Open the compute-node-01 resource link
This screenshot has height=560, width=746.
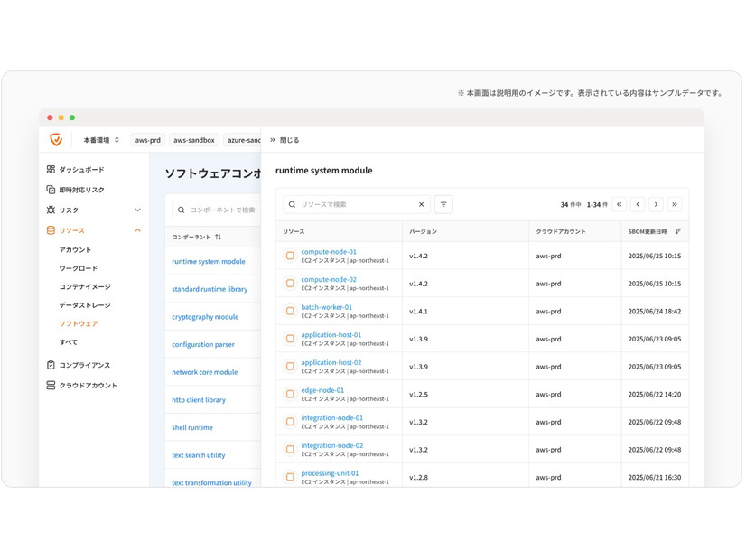tap(329, 252)
